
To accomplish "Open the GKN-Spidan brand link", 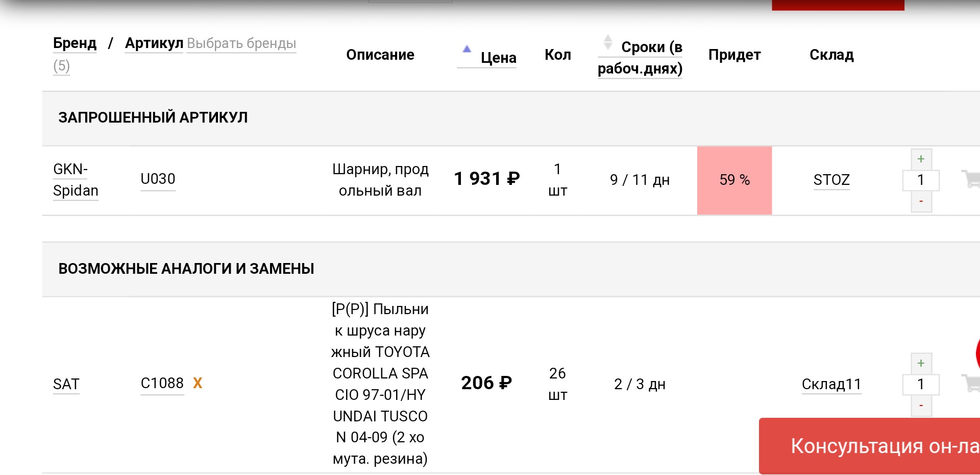I will click(x=76, y=180).
